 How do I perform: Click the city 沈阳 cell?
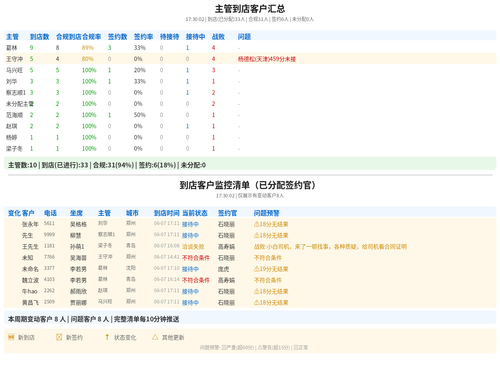(x=131, y=268)
